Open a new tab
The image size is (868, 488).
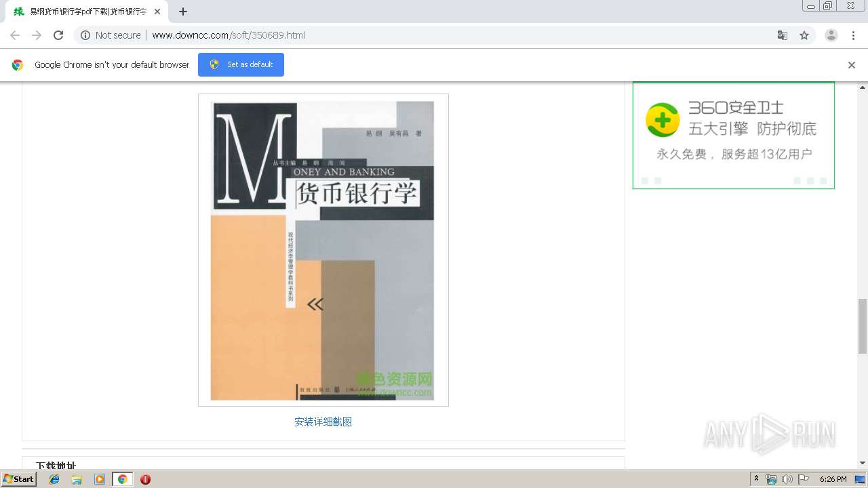pyautogui.click(x=183, y=12)
